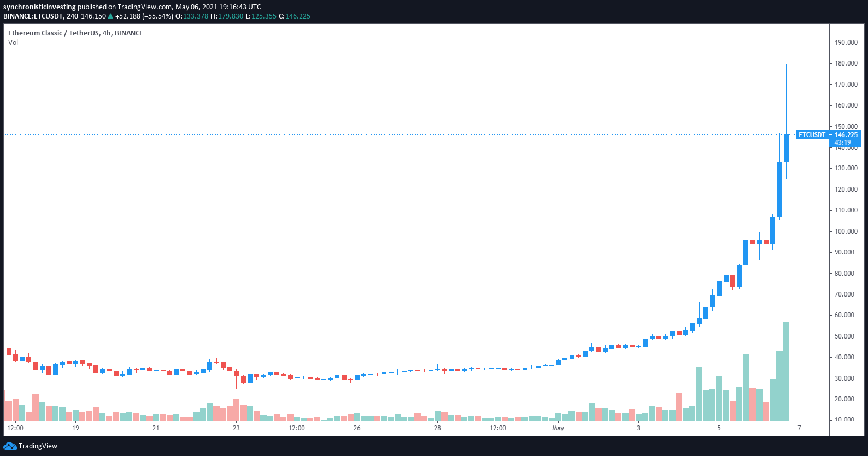Click the 110.000 price axis label
This screenshot has width=868, height=456.
coord(846,210)
